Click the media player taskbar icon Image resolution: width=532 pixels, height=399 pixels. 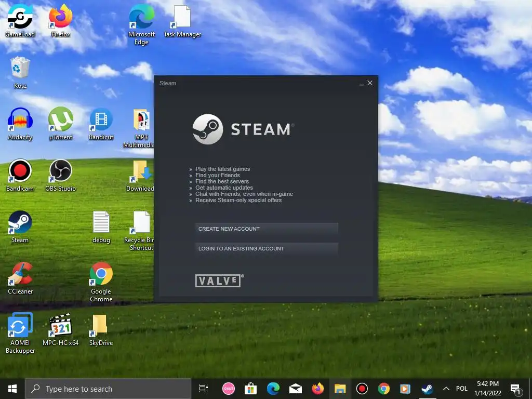pyautogui.click(x=405, y=389)
